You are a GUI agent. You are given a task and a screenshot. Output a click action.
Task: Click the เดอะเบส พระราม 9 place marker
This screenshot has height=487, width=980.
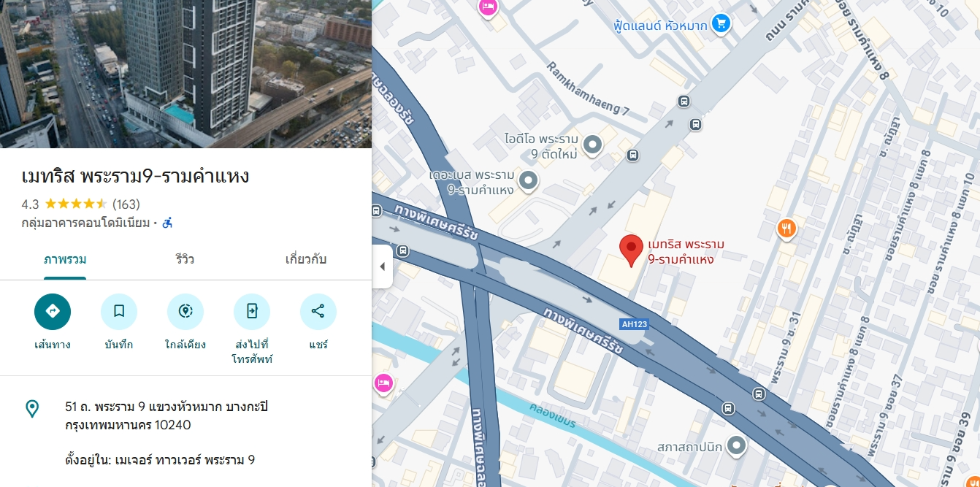(x=528, y=180)
